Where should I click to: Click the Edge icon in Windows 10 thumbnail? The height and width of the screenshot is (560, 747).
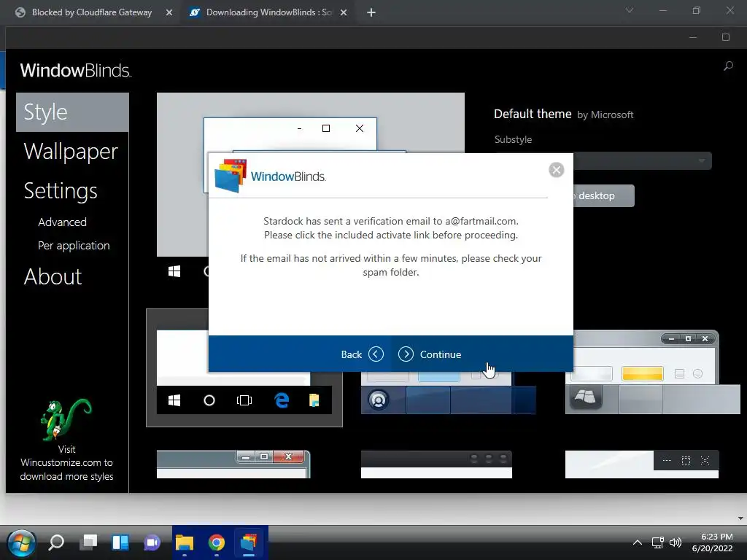pyautogui.click(x=282, y=400)
